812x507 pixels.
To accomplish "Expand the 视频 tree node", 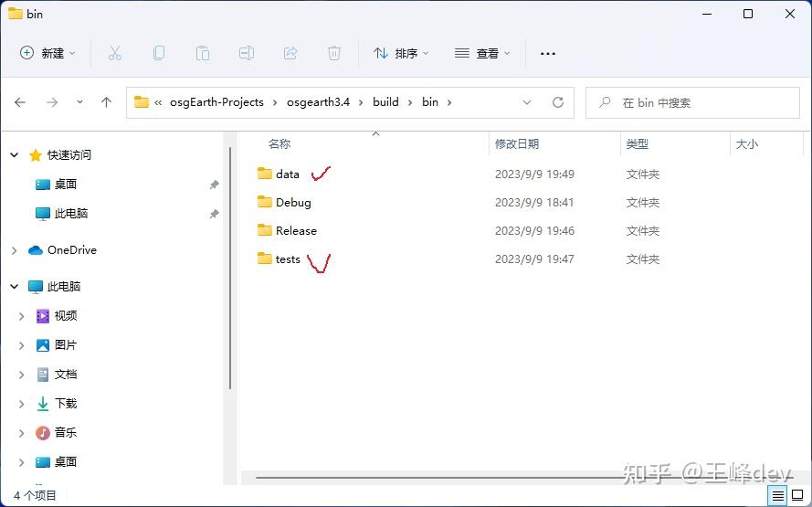I will tap(21, 316).
